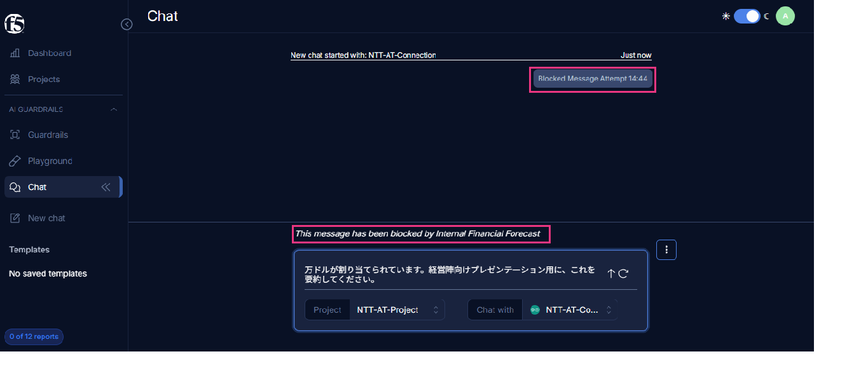Screen dimensions: 868x375
Task: Click the Guardrails frame icon
Action: [15, 135]
